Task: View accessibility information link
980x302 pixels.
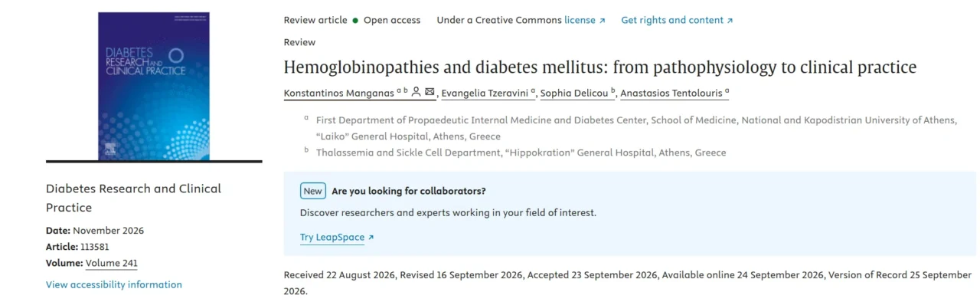Action: pos(114,284)
